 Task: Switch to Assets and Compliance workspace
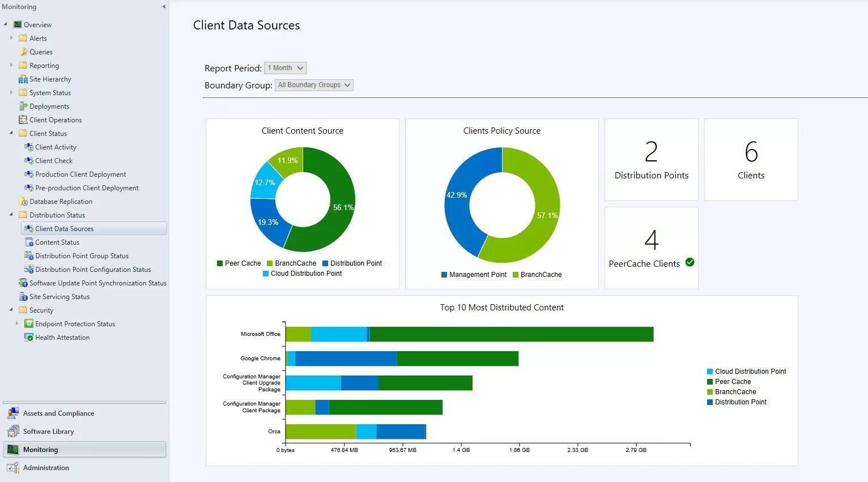click(84, 413)
